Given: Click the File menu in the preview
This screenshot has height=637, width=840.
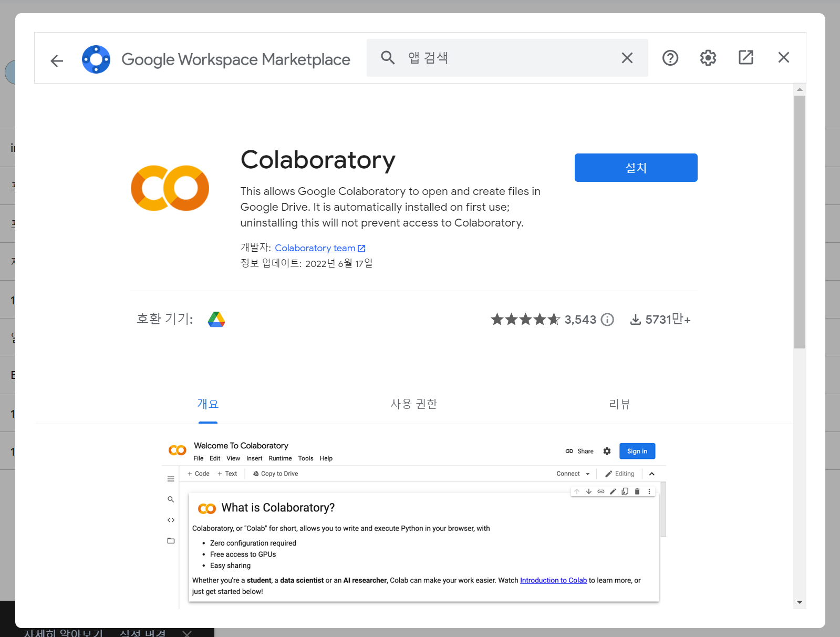Looking at the screenshot, I should pos(199,458).
